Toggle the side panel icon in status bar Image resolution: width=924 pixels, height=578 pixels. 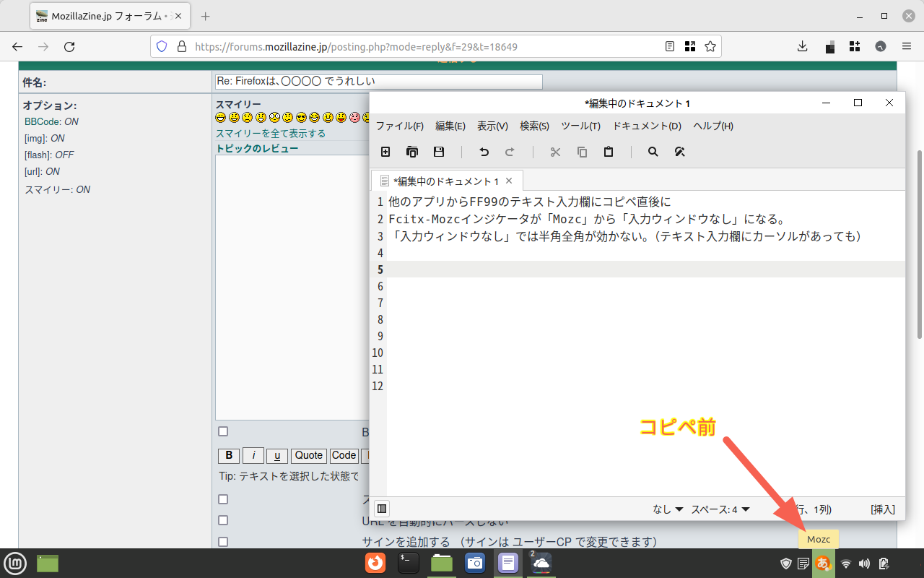point(382,509)
